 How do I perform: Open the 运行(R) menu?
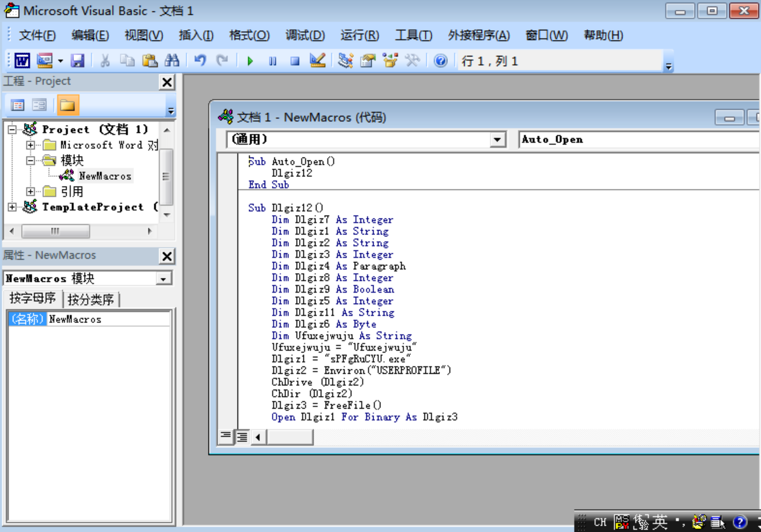[360, 35]
